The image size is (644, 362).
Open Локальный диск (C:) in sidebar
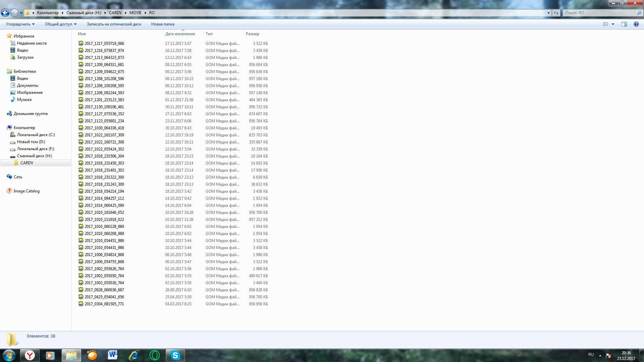pos(36,135)
